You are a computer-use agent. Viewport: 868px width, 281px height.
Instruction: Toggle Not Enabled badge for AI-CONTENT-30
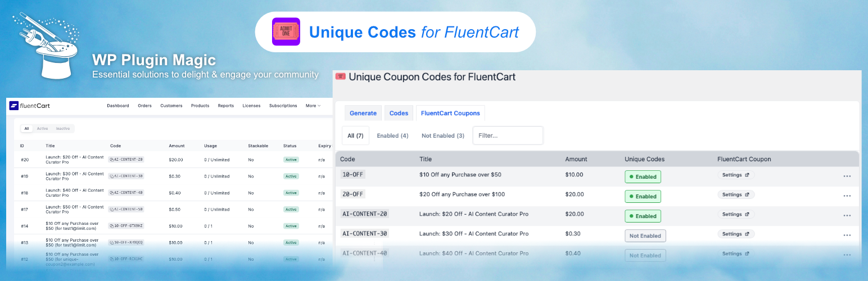click(x=645, y=235)
